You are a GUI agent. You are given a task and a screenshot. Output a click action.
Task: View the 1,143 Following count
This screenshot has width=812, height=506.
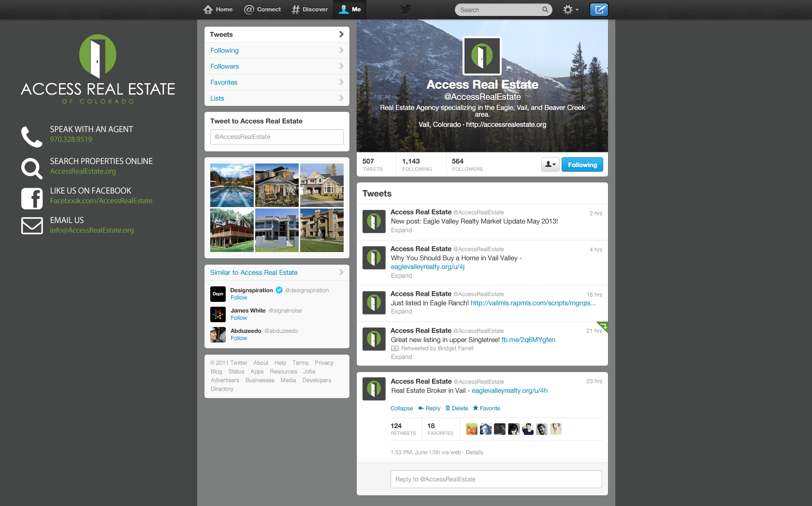pyautogui.click(x=417, y=164)
